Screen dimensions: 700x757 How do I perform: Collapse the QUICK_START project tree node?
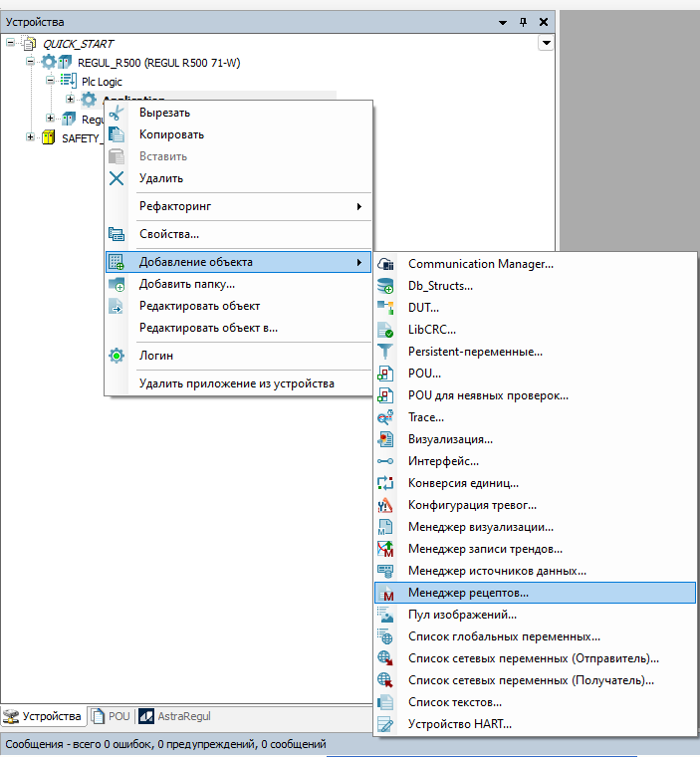pos(12,44)
